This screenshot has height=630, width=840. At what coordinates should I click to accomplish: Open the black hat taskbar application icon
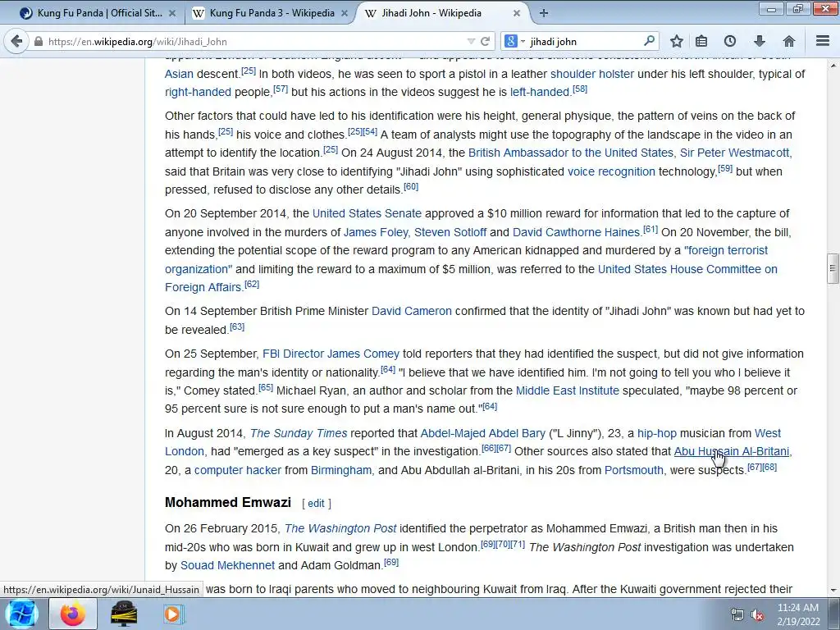tap(124, 614)
